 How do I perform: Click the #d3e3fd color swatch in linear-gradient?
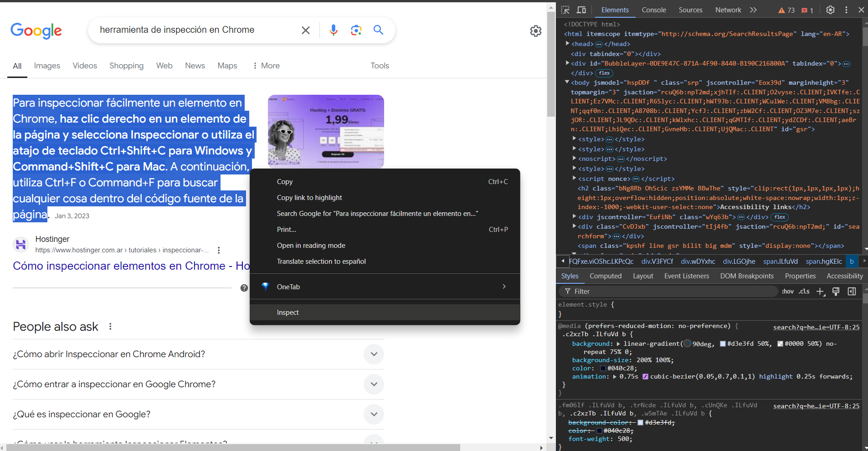coord(723,344)
